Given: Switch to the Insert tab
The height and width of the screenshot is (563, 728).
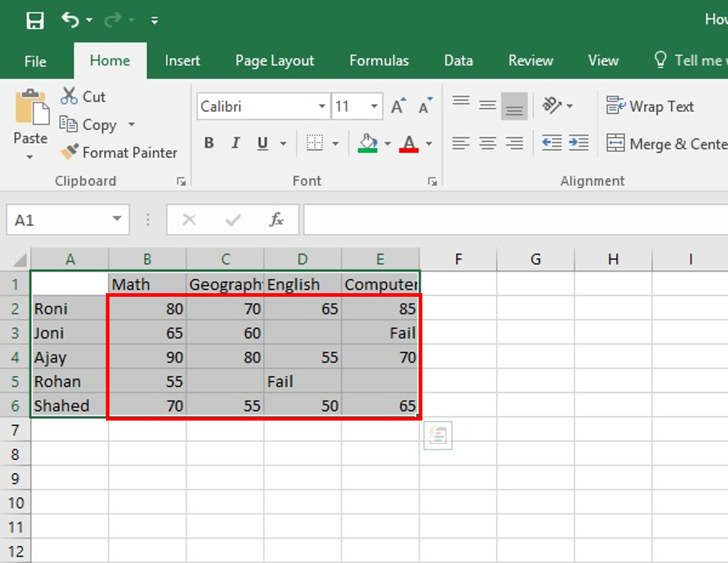Looking at the screenshot, I should (182, 60).
